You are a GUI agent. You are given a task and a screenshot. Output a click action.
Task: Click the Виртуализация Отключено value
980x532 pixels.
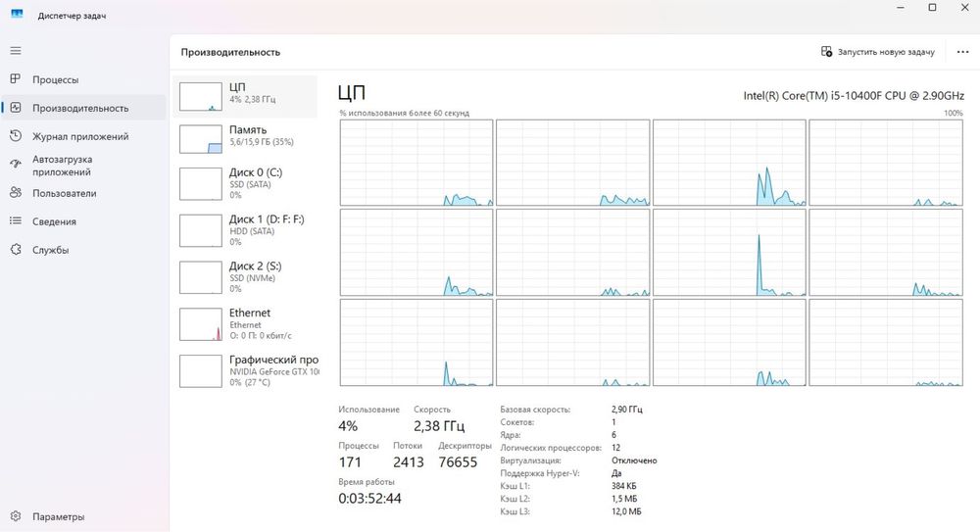click(x=634, y=460)
